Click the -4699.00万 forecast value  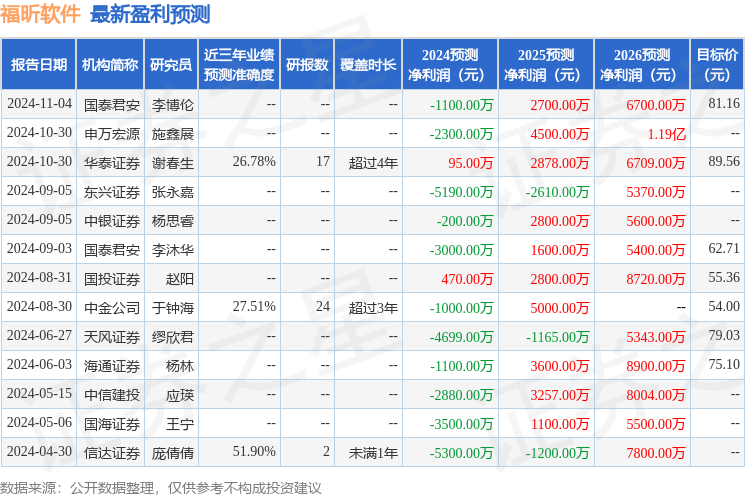[x=461, y=337]
